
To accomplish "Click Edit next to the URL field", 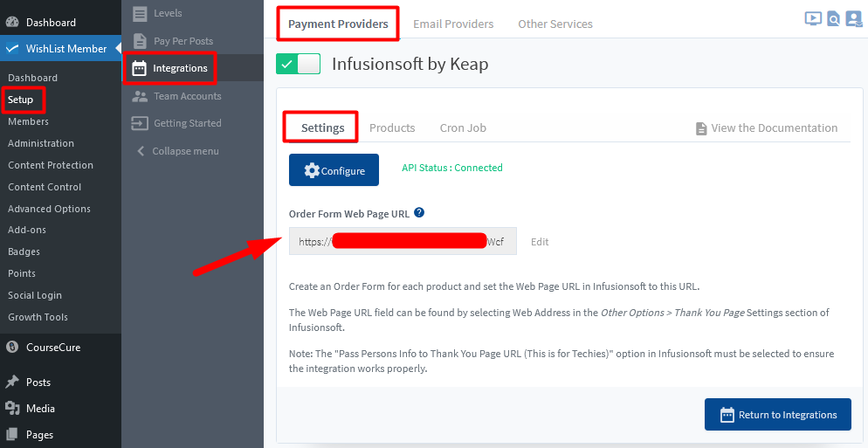I will tap(540, 241).
